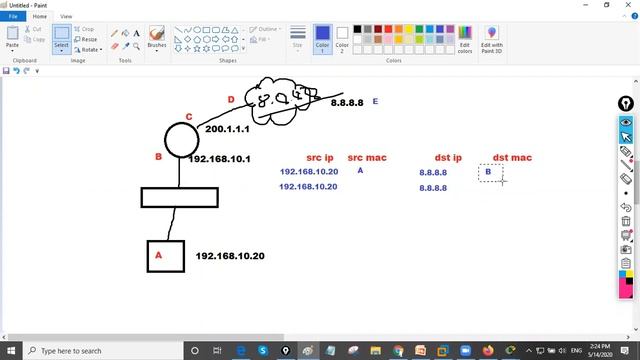Open Task View on taskbar
The width and height of the screenshot is (640, 360).
pyautogui.click(x=217, y=351)
